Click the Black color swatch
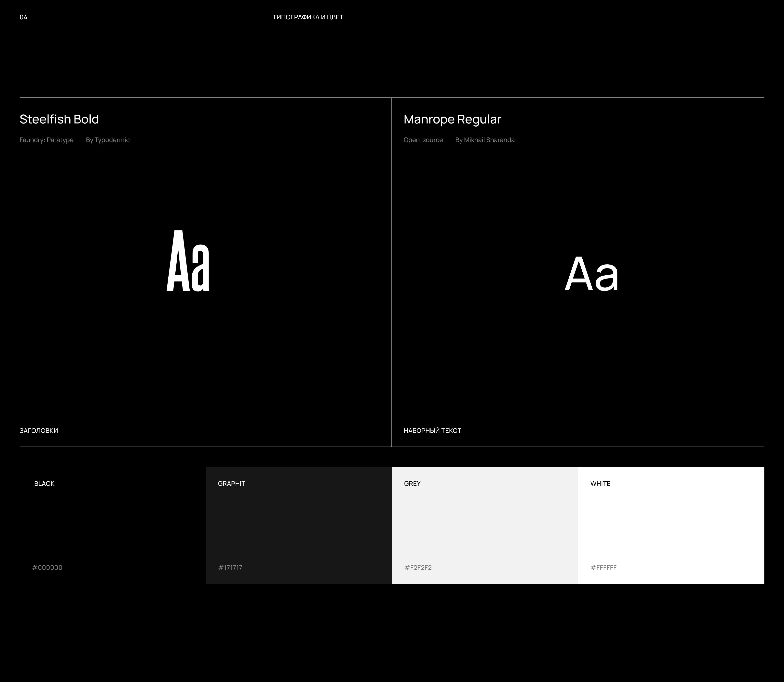Image resolution: width=784 pixels, height=682 pixels. coord(113,525)
